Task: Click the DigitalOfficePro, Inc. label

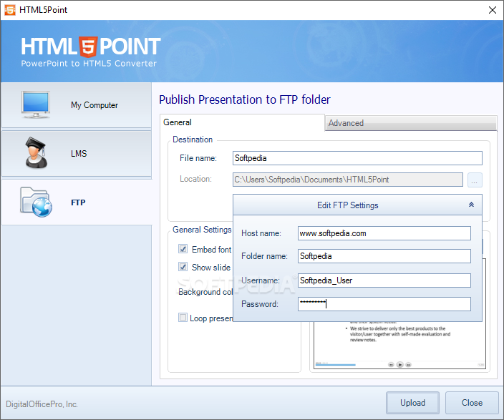Action: click(42, 404)
